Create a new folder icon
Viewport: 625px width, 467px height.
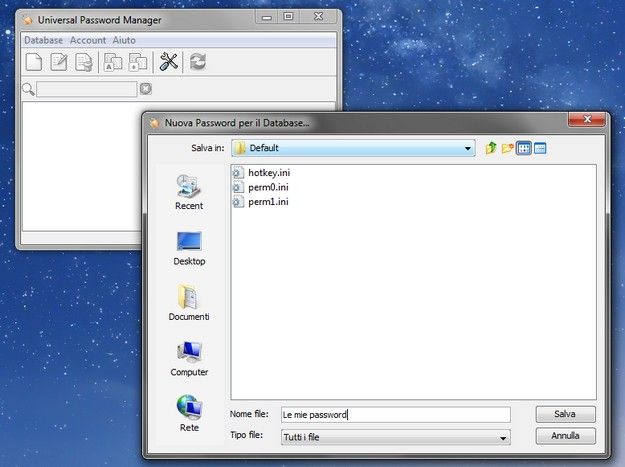508,148
